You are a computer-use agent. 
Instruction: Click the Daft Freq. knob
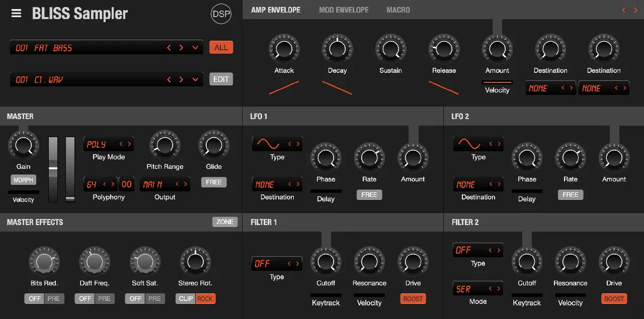click(x=94, y=262)
